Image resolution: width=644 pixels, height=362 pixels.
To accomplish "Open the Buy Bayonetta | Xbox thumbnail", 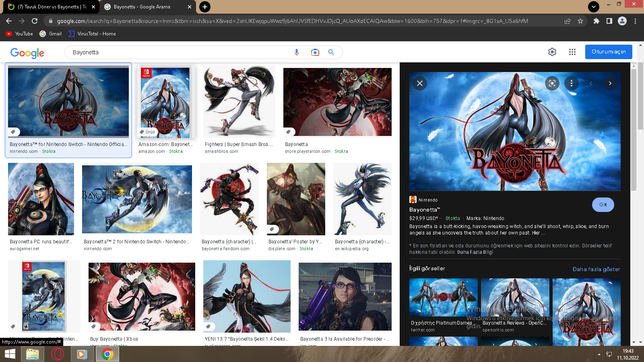I will tap(142, 296).
